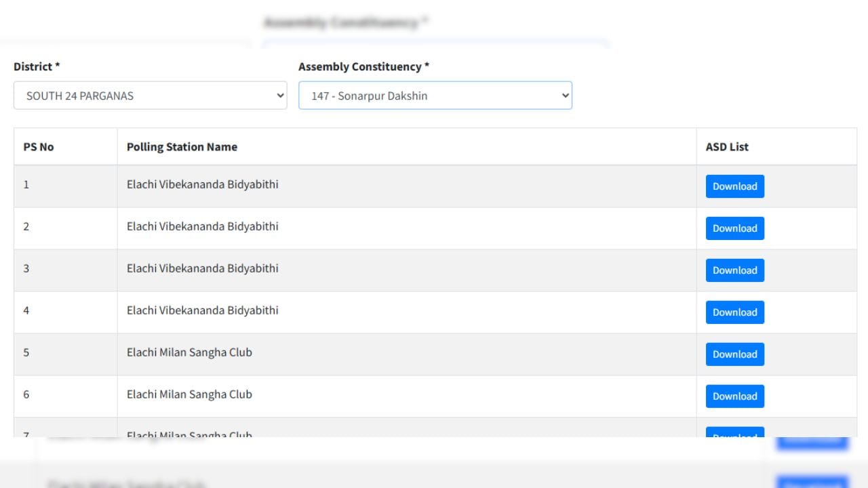Click the PS No cell showing 6
The width and height of the screenshot is (868, 488).
(26, 394)
